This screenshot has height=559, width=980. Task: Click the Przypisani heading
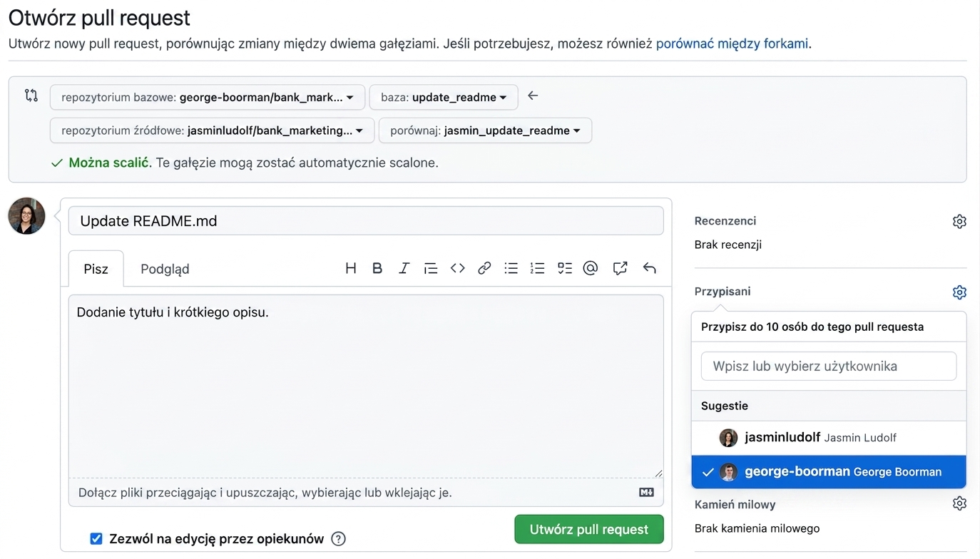[x=723, y=292]
